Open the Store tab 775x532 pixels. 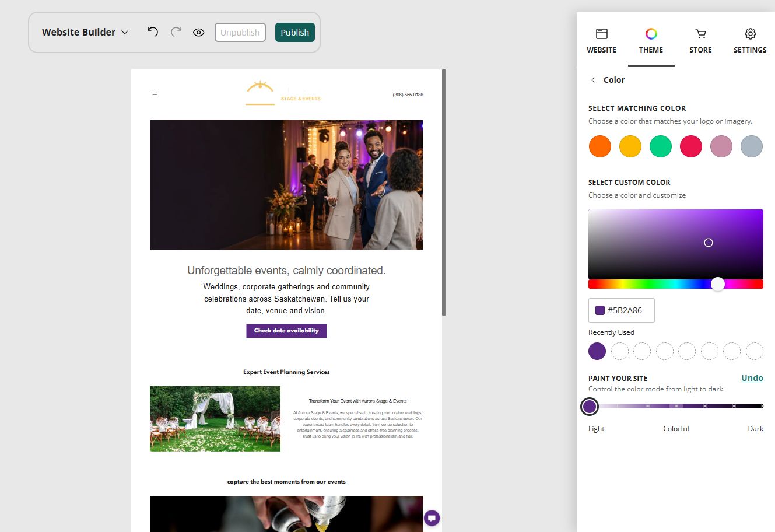(x=700, y=41)
